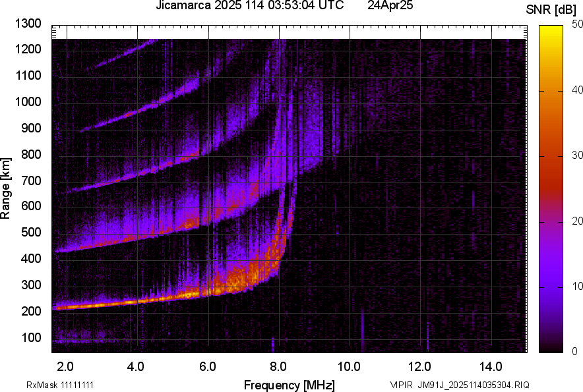Click the colorbar tick value '30'
This screenshot has width=583, height=392.
[x=577, y=155]
